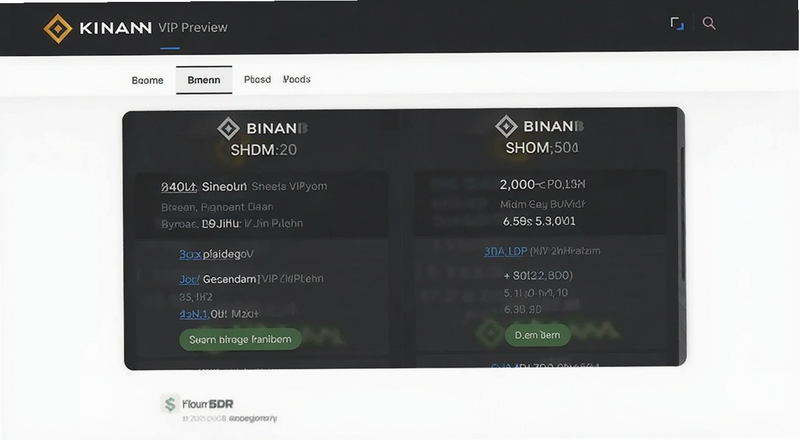This screenshot has width=800, height=440.
Task: Switch to the Bcome tab
Action: [147, 80]
